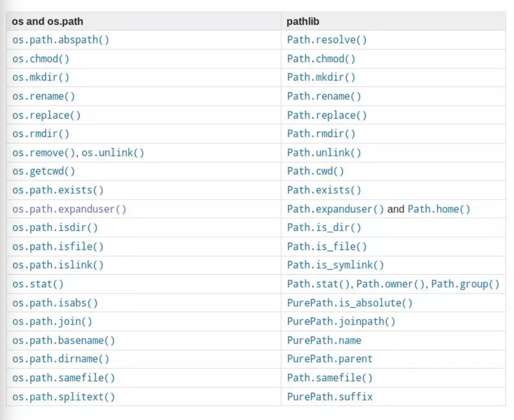The height and width of the screenshot is (420, 514).
Task: Open the PurePath.suffix documentation link
Action: pyautogui.click(x=329, y=396)
